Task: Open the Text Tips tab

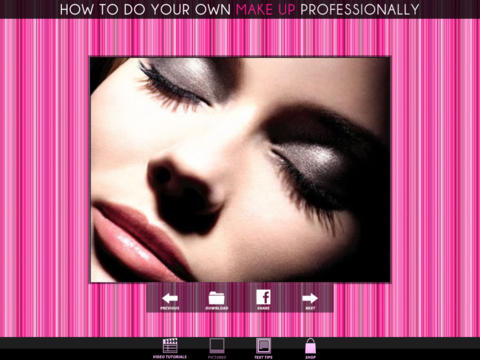Action: (263, 348)
